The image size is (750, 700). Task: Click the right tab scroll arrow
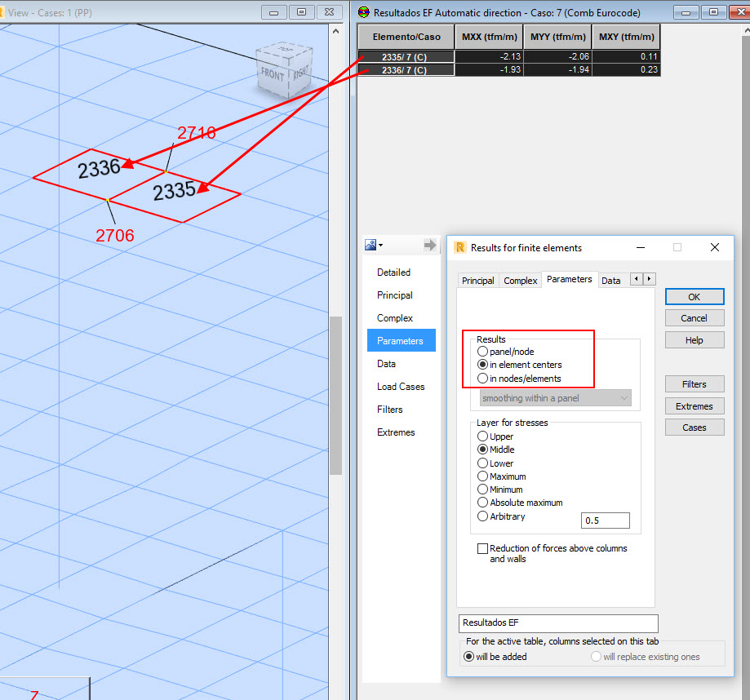(x=649, y=279)
